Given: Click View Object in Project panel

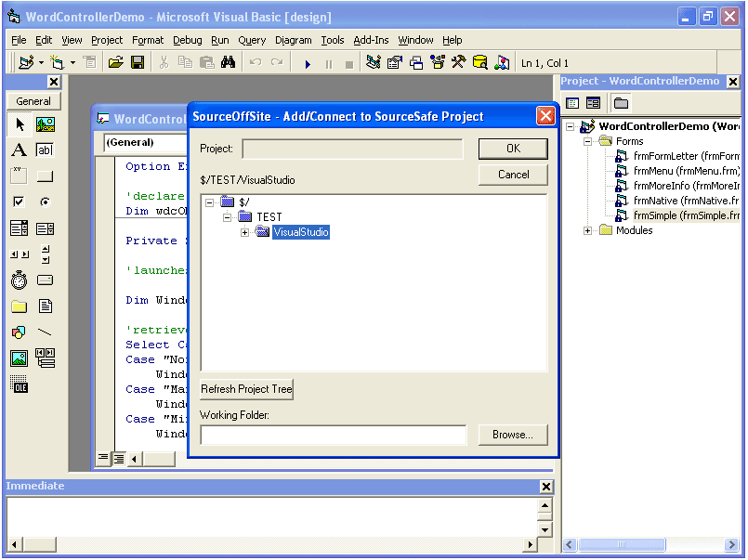Looking at the screenshot, I should pyautogui.click(x=594, y=102).
